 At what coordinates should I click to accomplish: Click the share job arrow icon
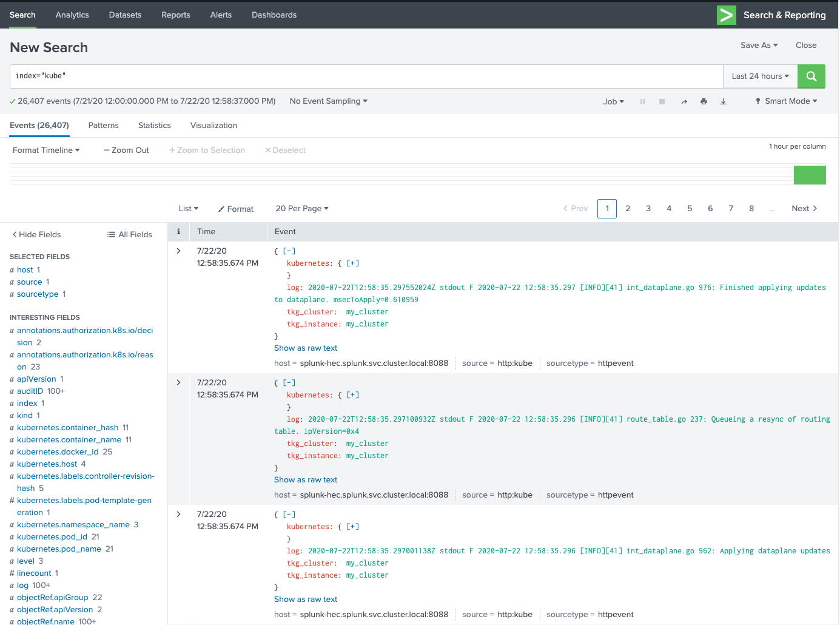(x=684, y=101)
